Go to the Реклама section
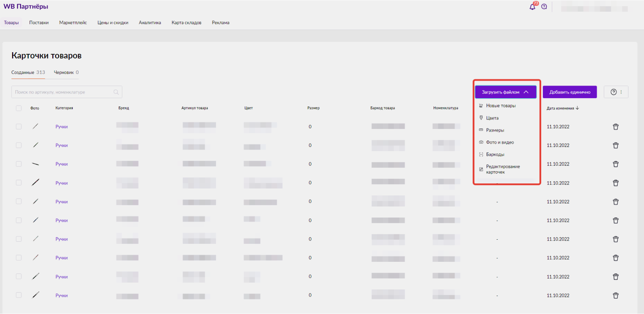The image size is (644, 314). [220, 23]
